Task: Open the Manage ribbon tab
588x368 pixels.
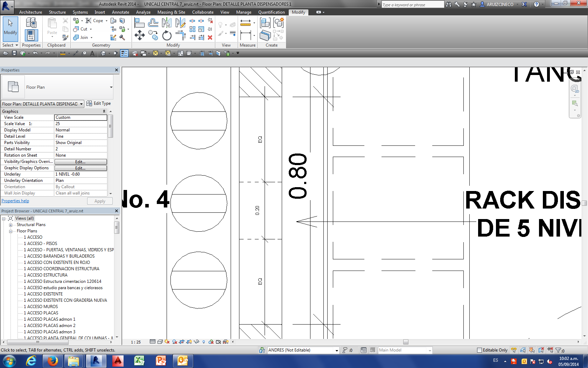Action: click(244, 12)
